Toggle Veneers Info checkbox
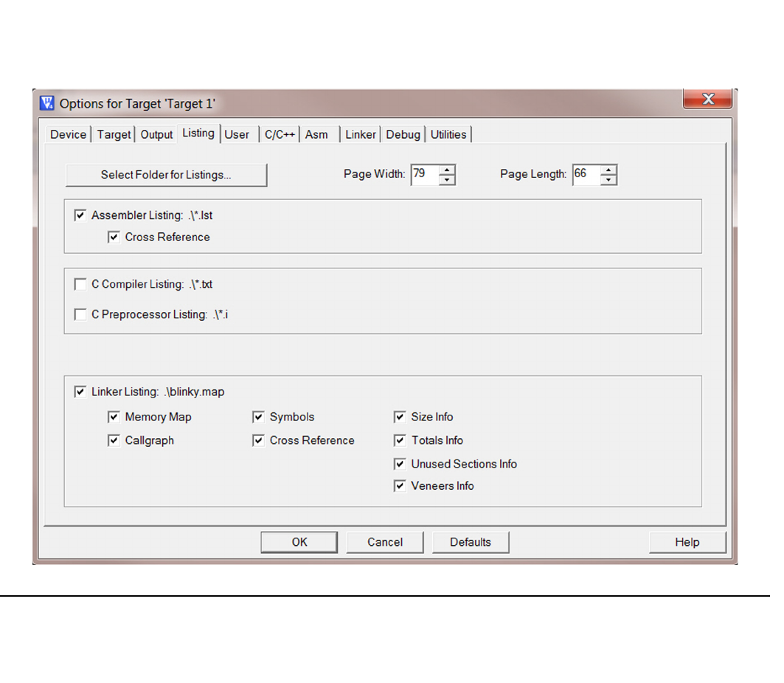 (x=400, y=486)
